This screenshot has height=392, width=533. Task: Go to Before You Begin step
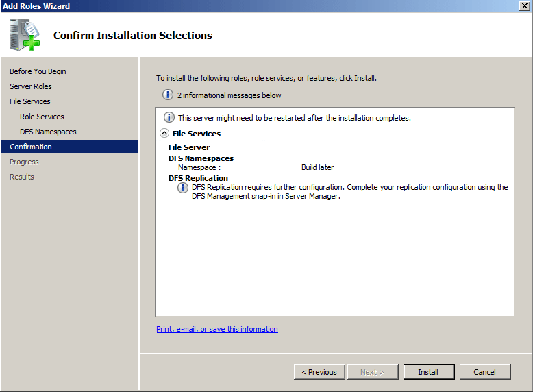coord(38,71)
